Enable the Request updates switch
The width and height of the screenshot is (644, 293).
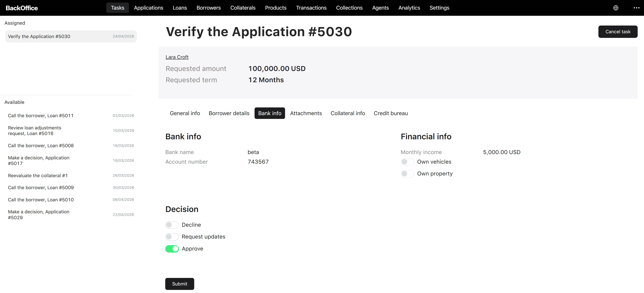click(x=172, y=236)
